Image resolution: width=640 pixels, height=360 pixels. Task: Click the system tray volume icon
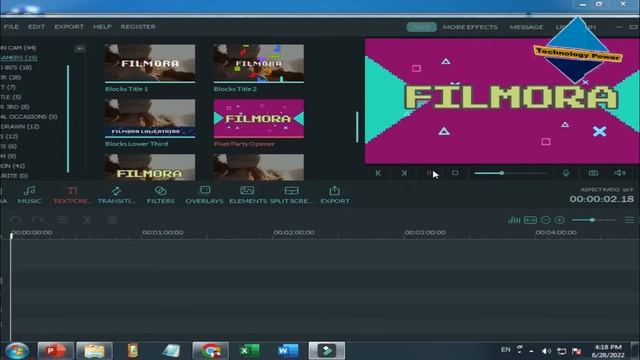coord(546,351)
